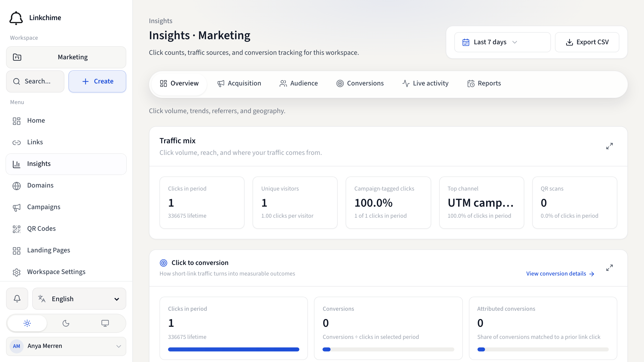Click the Clicks in period progress bar
This screenshot has height=362, width=644.
tap(234, 349)
